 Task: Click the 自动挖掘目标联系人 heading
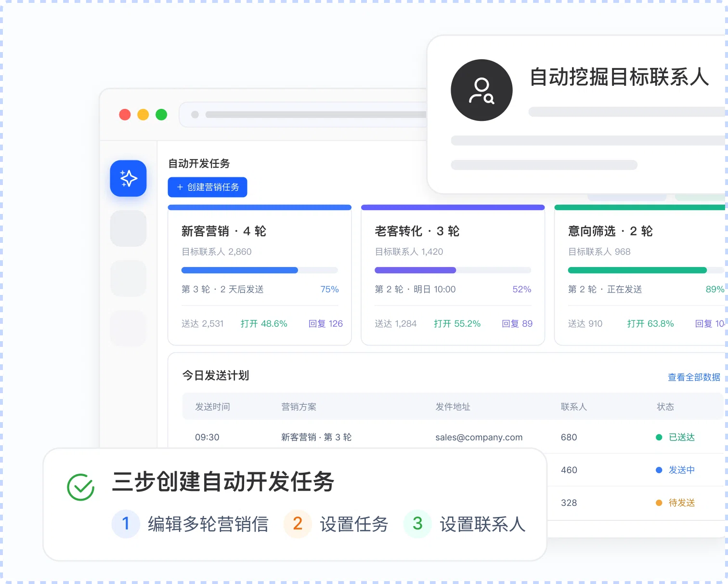pos(619,77)
